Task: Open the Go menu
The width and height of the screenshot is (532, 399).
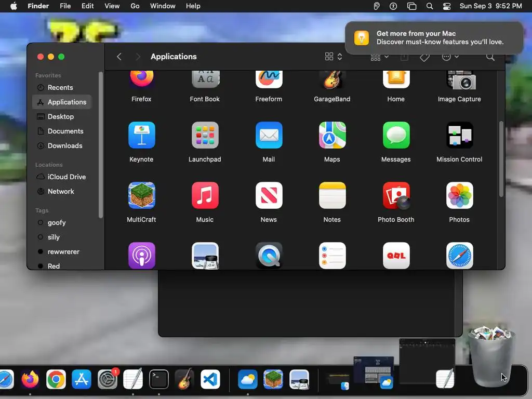Action: click(135, 6)
